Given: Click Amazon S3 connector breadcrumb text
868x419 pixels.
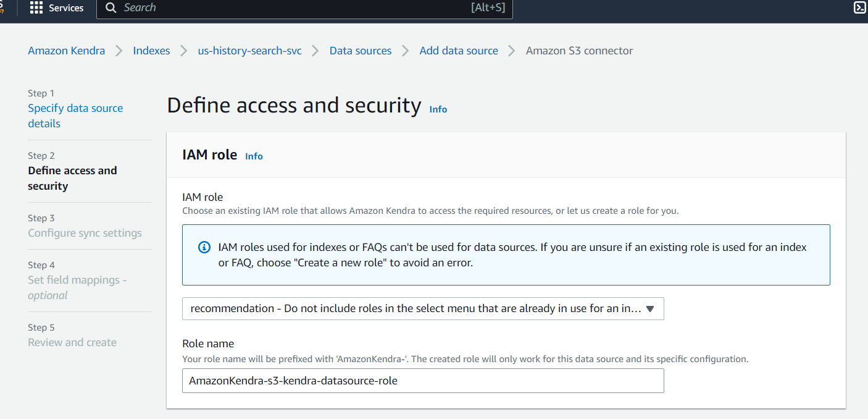Looking at the screenshot, I should [579, 51].
